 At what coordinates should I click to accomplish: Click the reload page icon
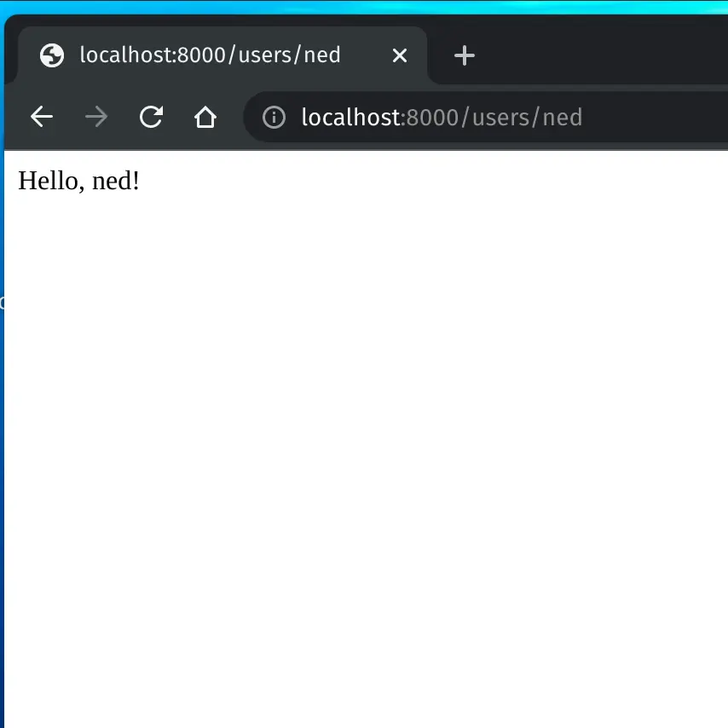151,117
